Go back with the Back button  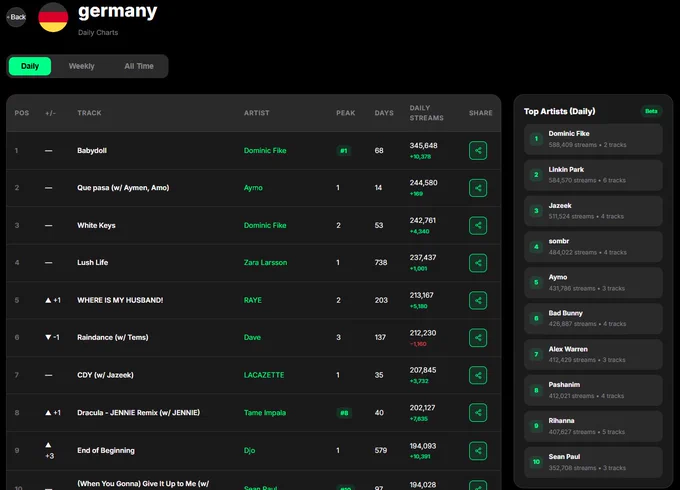(16, 17)
